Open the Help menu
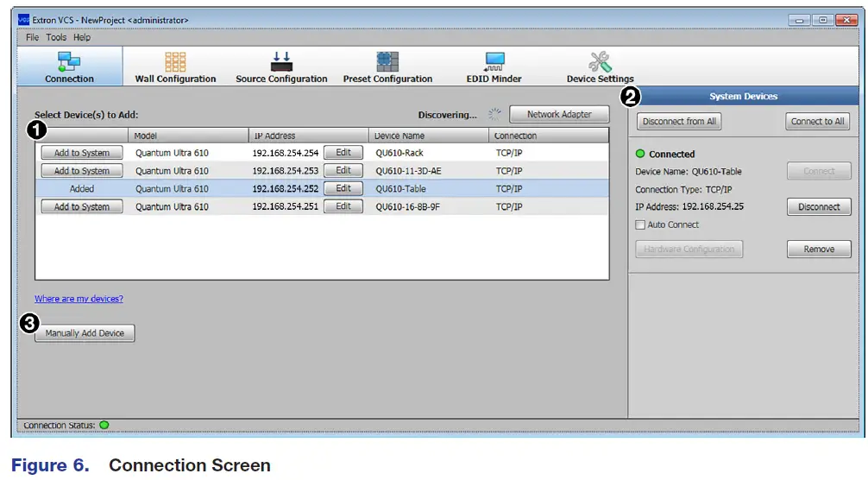Viewport: 868px width, 480px height. (82, 37)
